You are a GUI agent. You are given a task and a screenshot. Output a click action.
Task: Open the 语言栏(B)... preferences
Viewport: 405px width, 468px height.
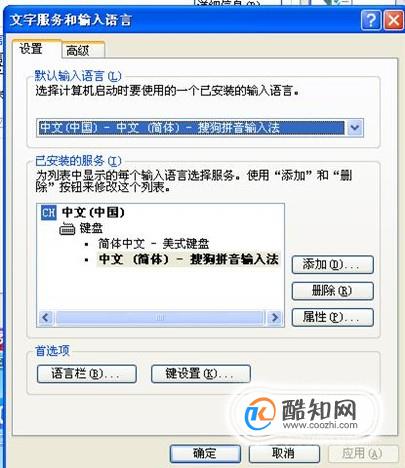click(x=87, y=374)
